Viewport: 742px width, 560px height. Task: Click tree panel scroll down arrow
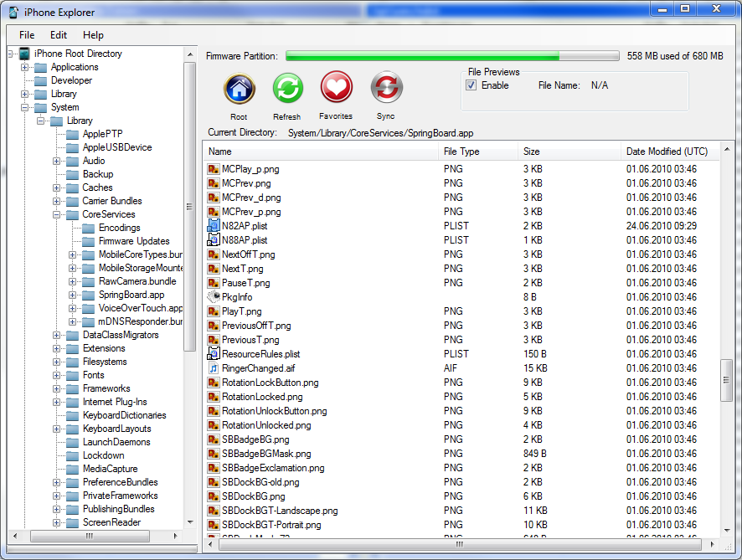coord(190,522)
